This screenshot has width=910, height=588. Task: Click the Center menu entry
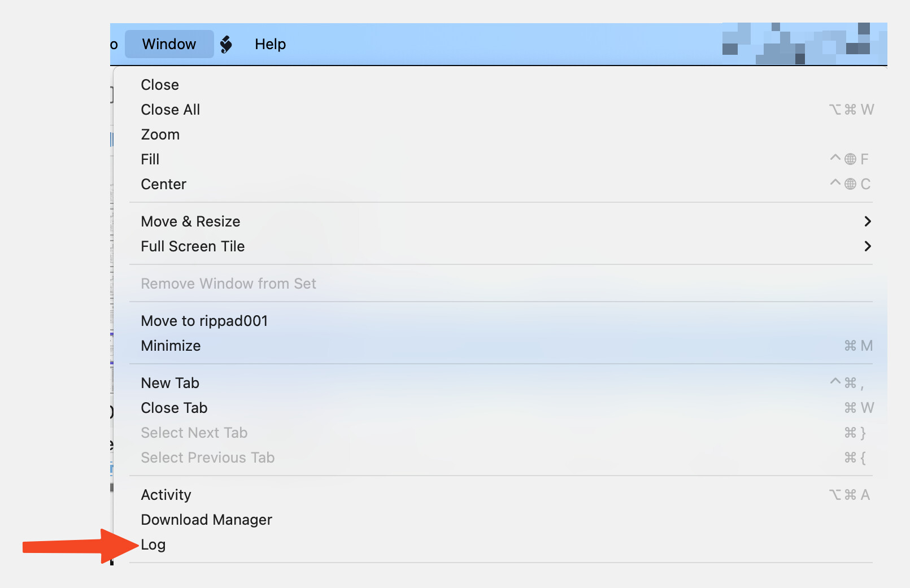pos(164,184)
